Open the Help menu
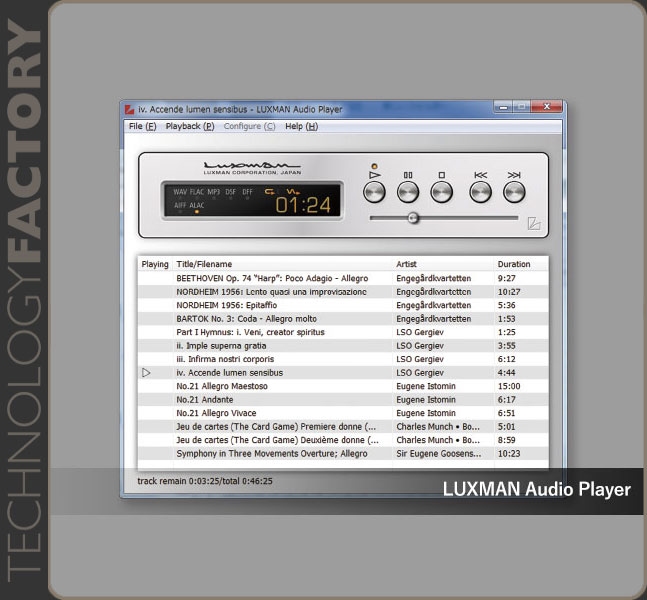647x600 pixels. tap(301, 126)
